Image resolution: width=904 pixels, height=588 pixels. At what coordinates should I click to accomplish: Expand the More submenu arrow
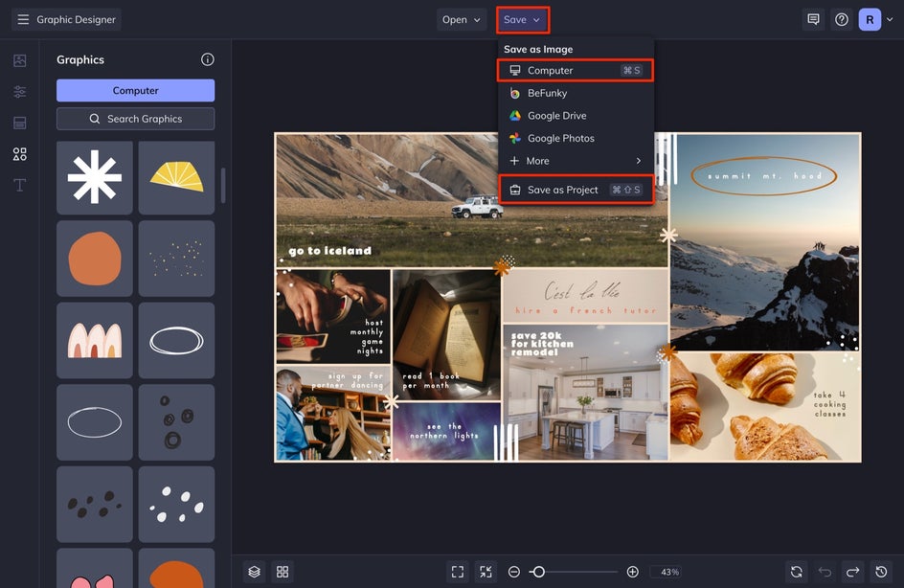pos(638,161)
